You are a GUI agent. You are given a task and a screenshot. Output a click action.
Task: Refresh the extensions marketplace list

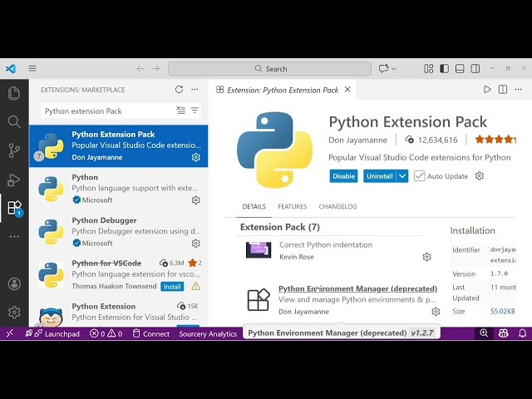[x=180, y=90]
